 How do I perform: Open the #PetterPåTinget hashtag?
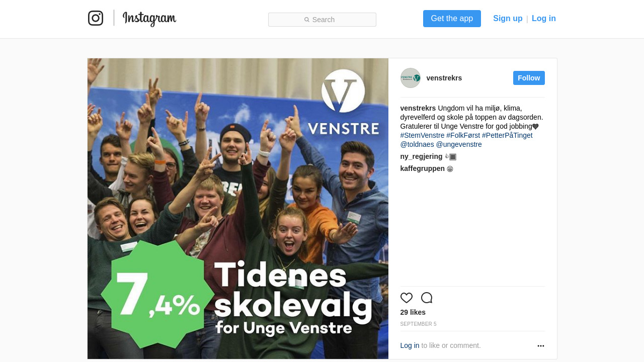tap(507, 135)
